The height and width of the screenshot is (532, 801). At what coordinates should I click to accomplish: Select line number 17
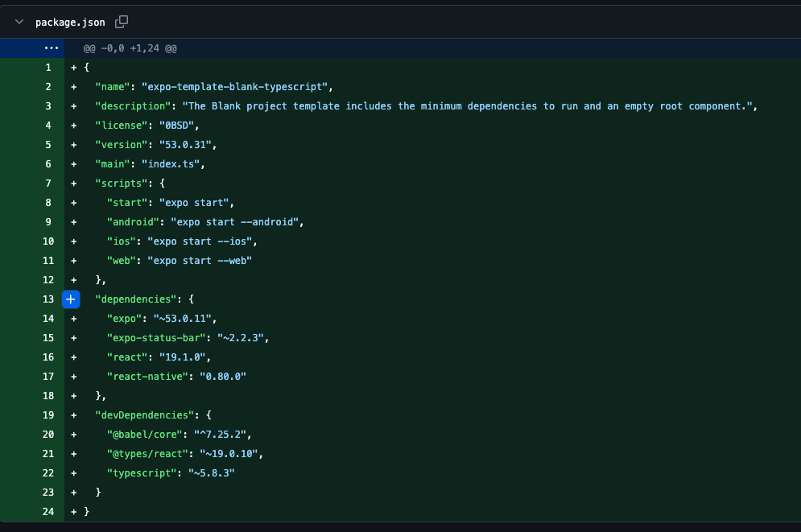tap(48, 377)
